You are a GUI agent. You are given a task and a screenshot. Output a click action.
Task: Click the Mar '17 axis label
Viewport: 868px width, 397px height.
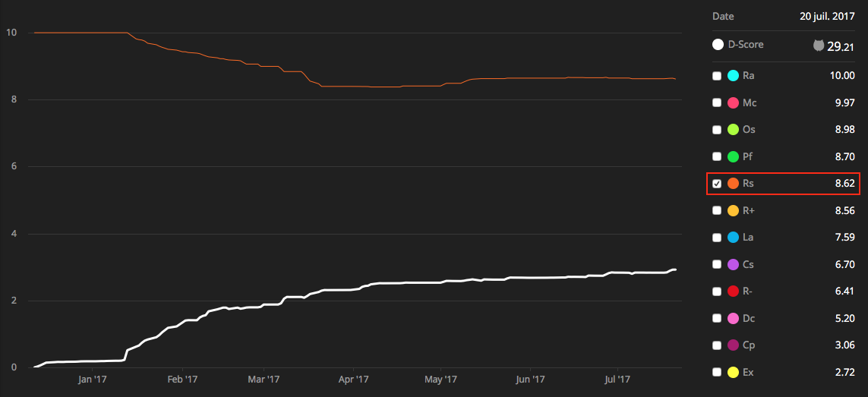[x=264, y=380]
